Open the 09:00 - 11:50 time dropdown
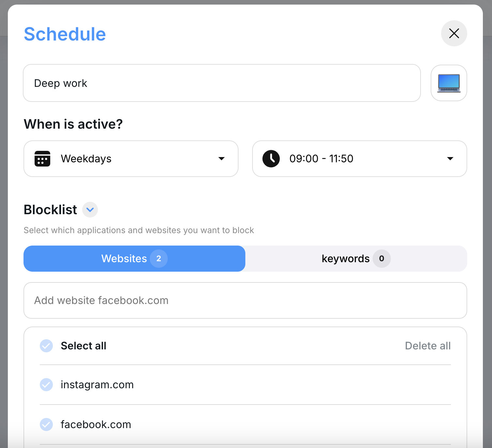Viewport: 492px width, 448px height. tap(450, 159)
